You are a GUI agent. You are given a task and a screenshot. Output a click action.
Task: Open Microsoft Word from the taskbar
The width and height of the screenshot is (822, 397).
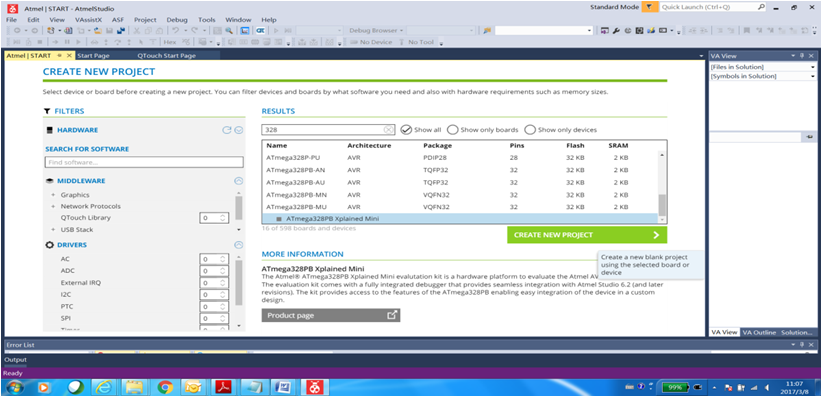click(284, 388)
